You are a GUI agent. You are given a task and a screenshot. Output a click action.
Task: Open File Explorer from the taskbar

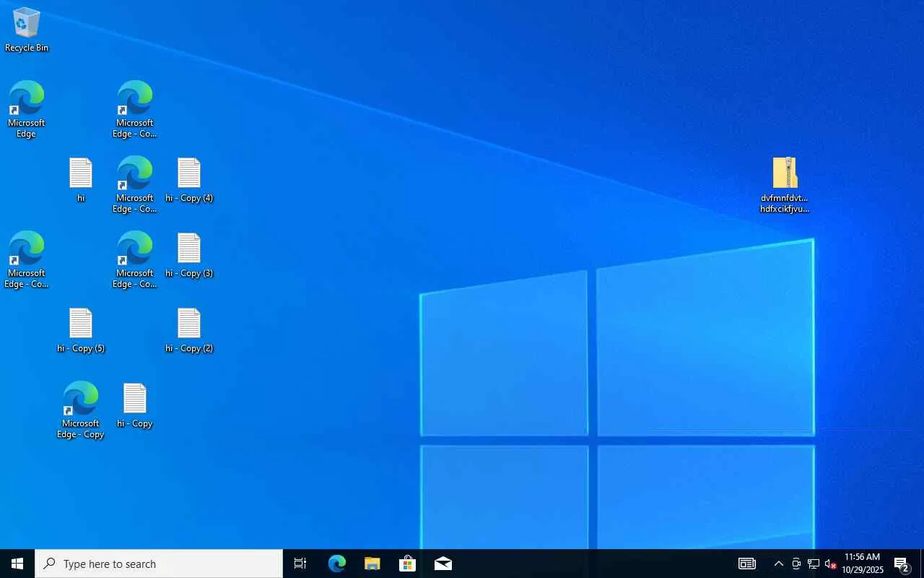point(372,564)
